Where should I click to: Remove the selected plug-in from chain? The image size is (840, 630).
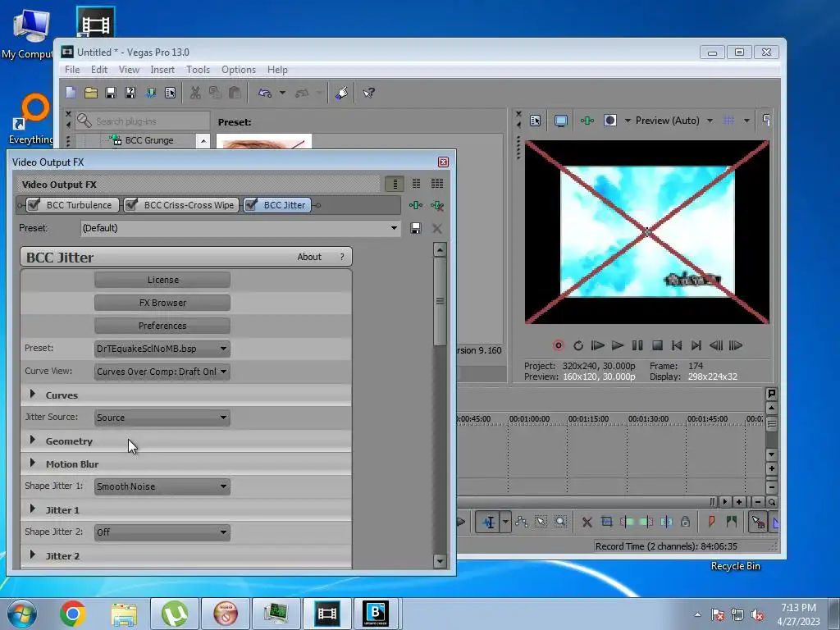437,205
